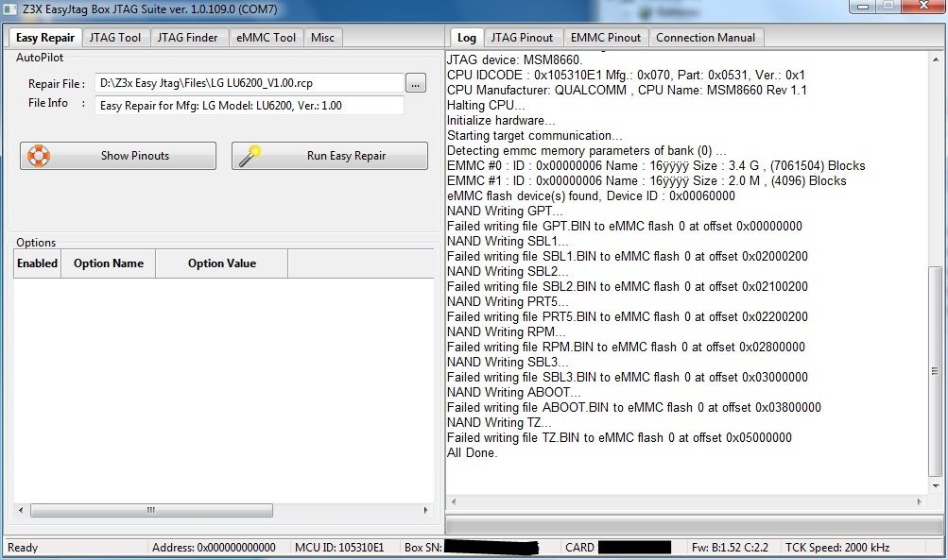Click the Enabled column header
Image resolution: width=948 pixels, height=560 pixels.
[x=37, y=263]
